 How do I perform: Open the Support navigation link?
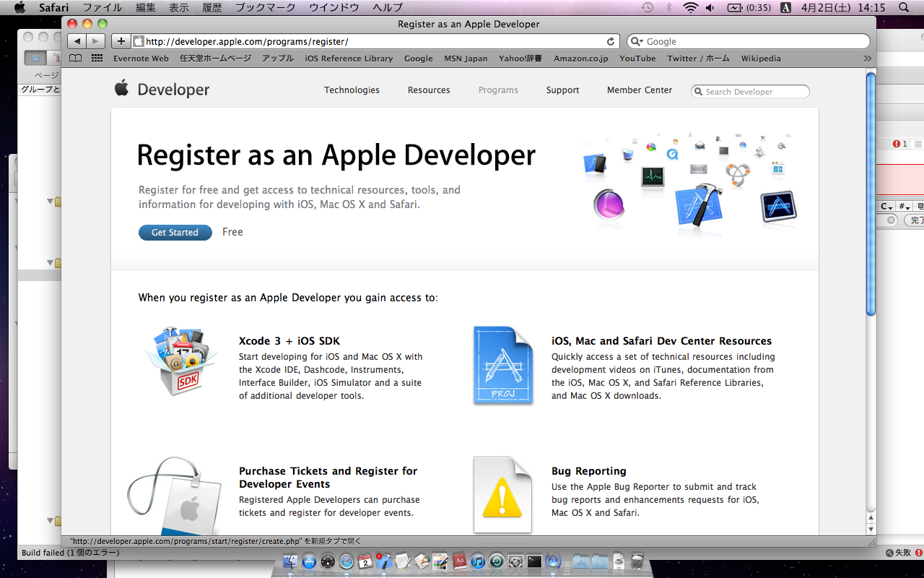[x=562, y=90]
